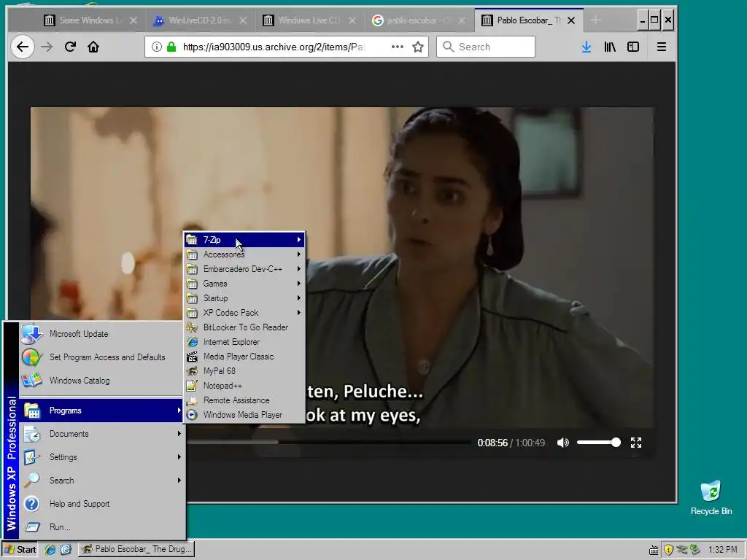747x560 pixels.
Task: Switch to Windows Live CD tab
Action: tap(309, 20)
